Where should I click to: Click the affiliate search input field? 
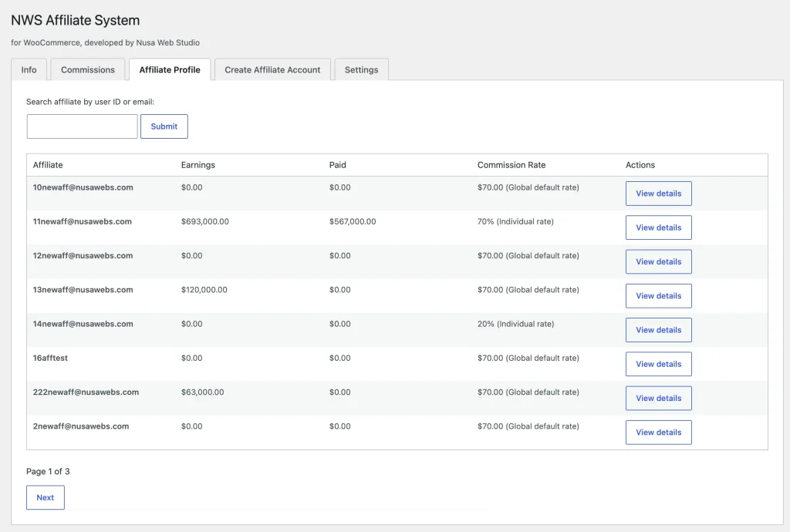pyautogui.click(x=82, y=126)
